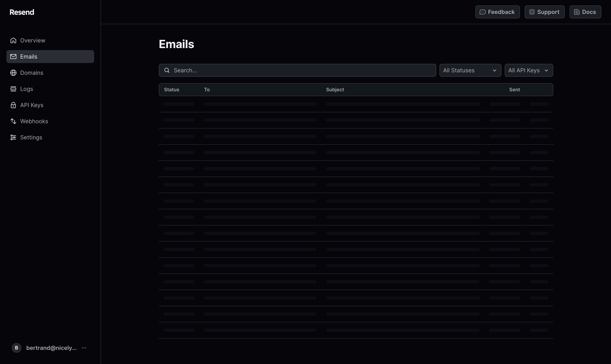Expand the All API Keys filter

(x=528, y=70)
